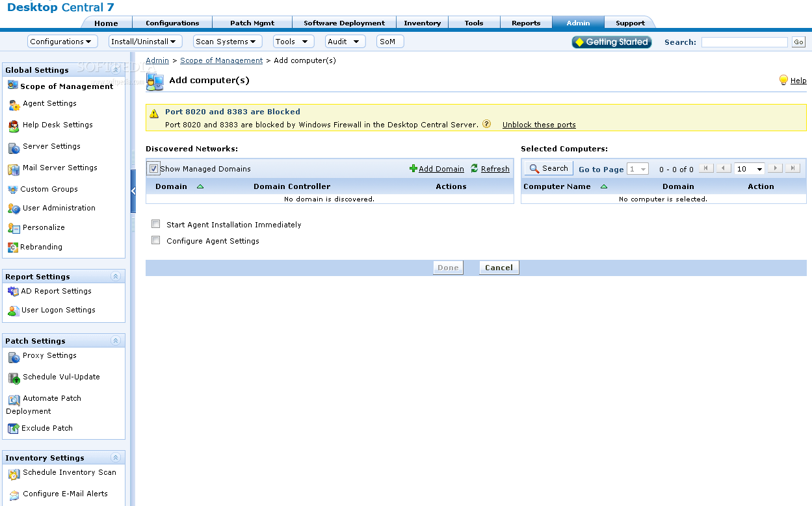Click the User Logon Settings icon
The width and height of the screenshot is (812, 506).
pos(14,311)
